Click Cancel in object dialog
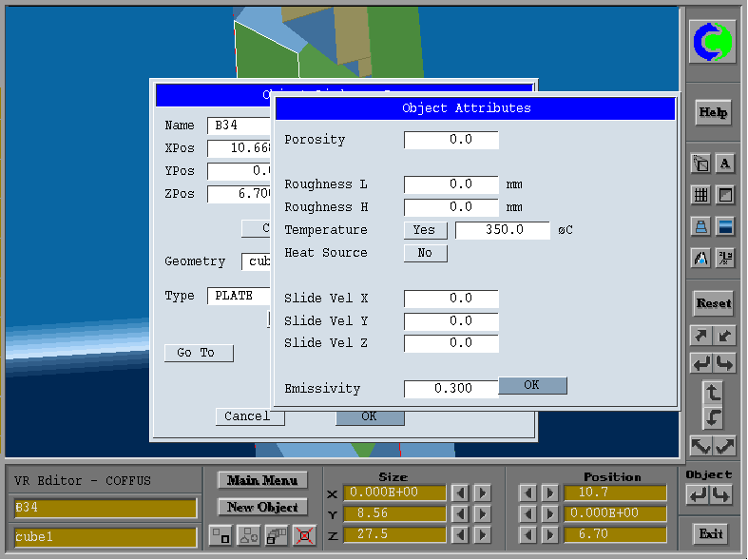This screenshot has height=560, width=748. pyautogui.click(x=246, y=416)
